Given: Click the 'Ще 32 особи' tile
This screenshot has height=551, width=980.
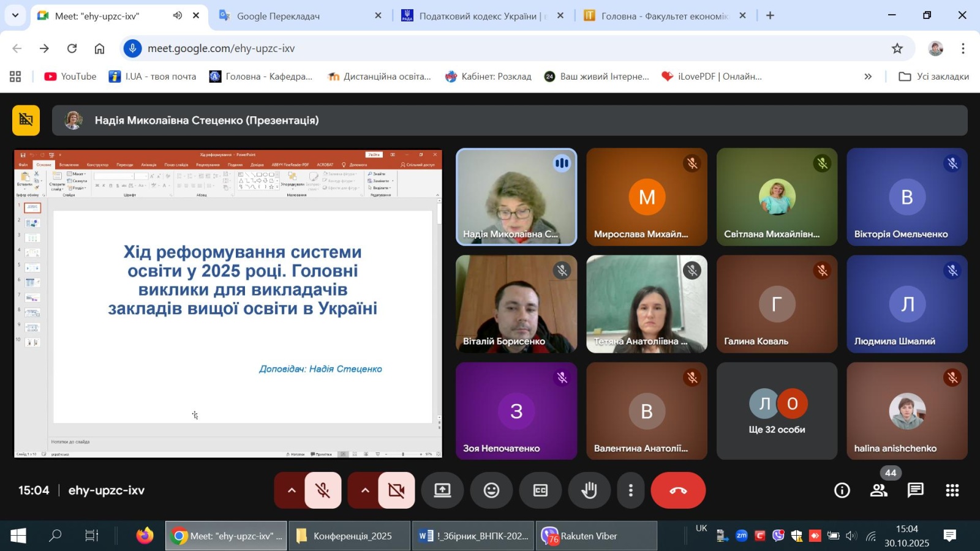Looking at the screenshot, I should (777, 411).
